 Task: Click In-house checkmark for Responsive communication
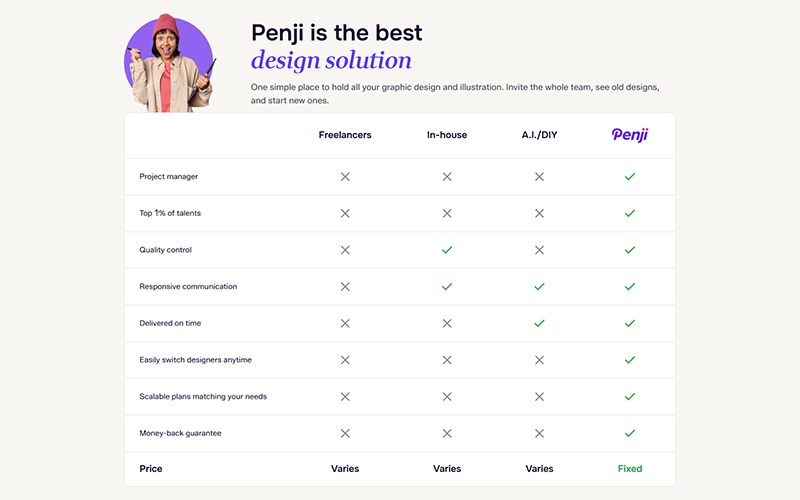tap(447, 287)
